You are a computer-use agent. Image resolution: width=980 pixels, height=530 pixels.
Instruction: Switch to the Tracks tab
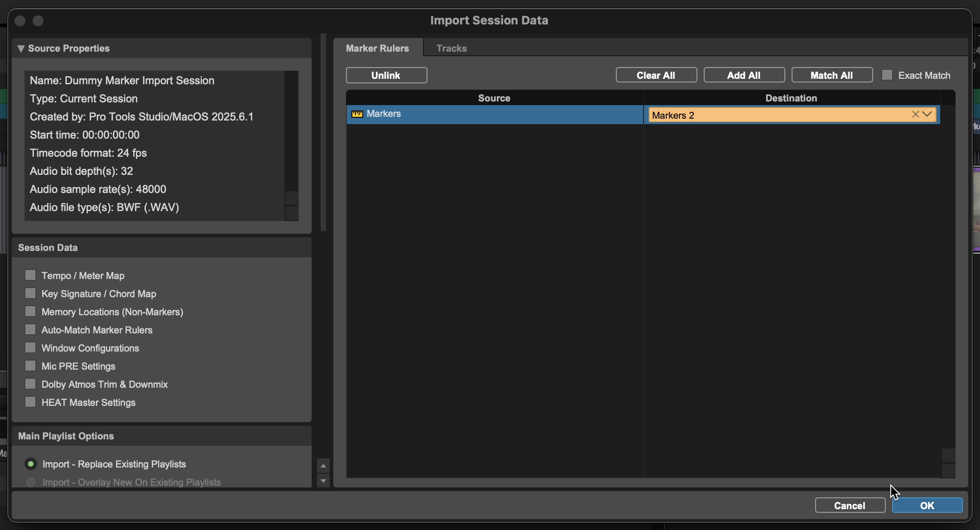point(452,48)
